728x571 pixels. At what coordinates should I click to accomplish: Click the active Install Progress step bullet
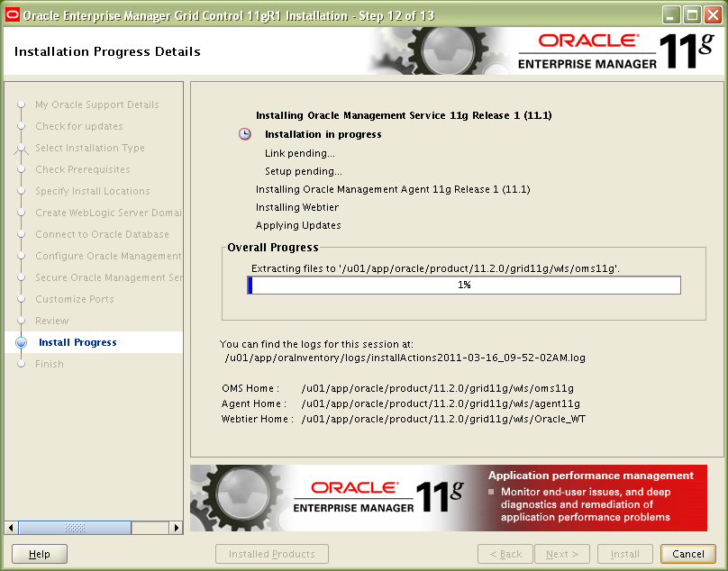tap(21, 342)
